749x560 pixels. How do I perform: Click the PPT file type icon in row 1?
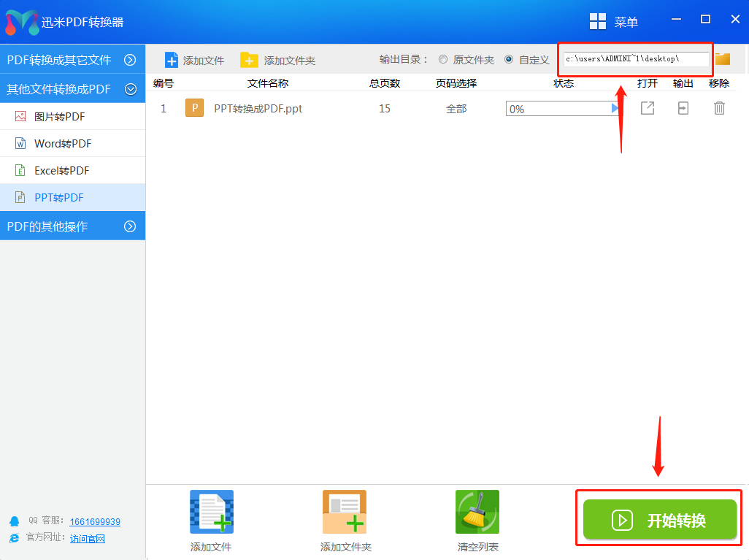click(x=193, y=107)
